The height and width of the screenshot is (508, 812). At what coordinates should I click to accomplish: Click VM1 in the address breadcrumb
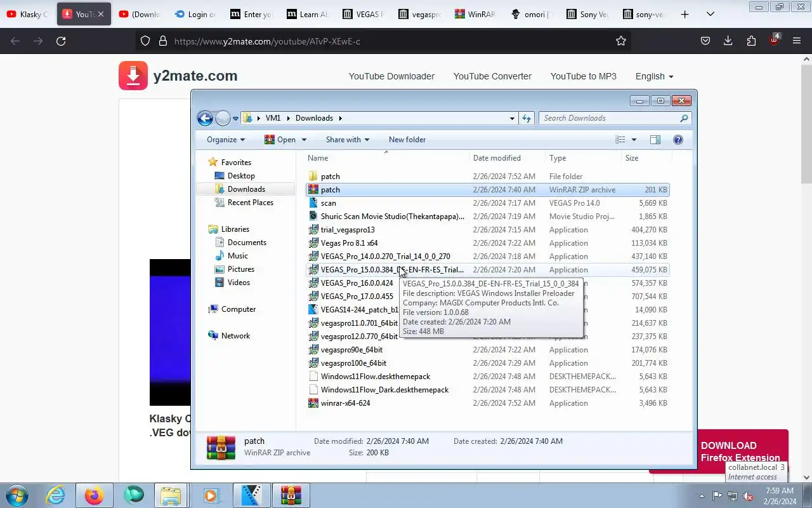click(x=273, y=118)
